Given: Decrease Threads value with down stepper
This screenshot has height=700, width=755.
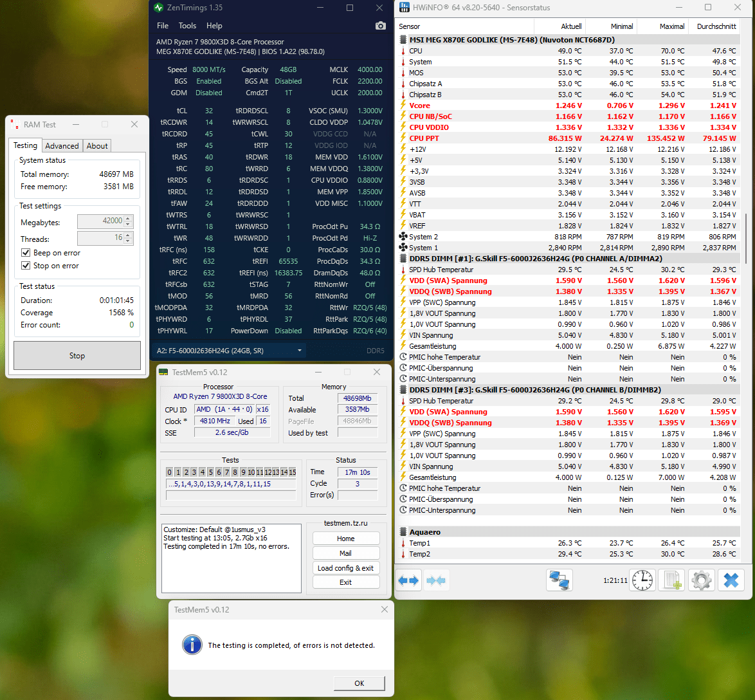Looking at the screenshot, I should 128,241.
